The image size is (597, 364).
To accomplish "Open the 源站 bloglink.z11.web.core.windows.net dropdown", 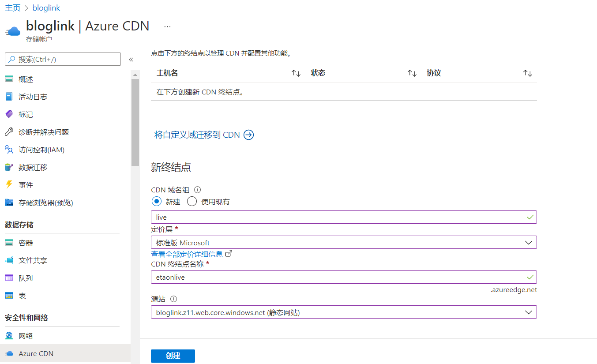I will 344,312.
